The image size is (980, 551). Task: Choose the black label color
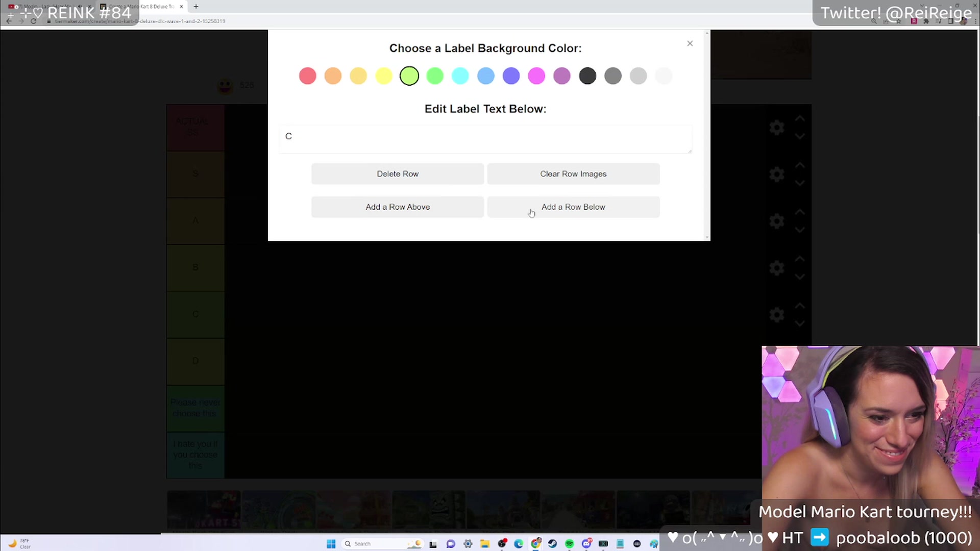587,76
